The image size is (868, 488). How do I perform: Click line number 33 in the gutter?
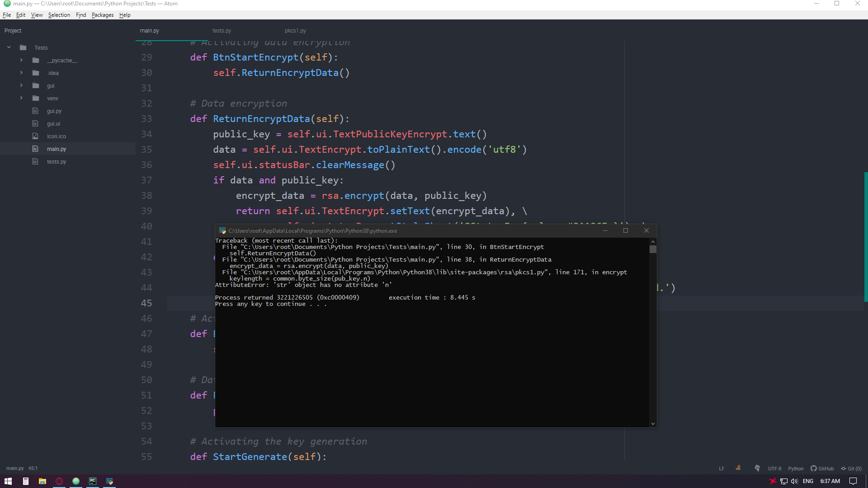pos(146,119)
